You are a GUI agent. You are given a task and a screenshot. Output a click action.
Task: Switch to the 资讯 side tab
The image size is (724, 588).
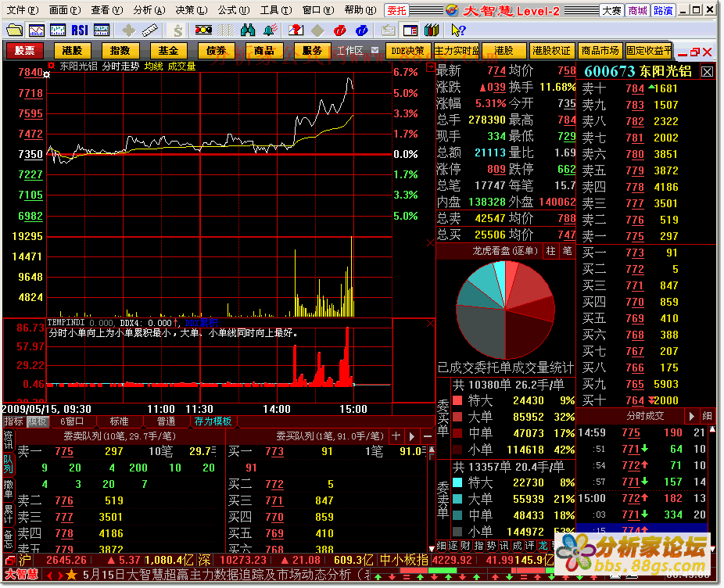(9, 439)
